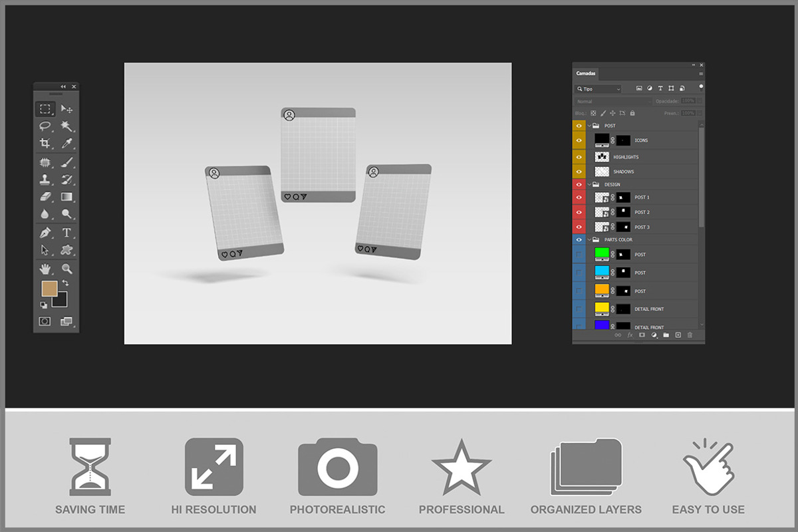Collapse the PARTS COLOR group folder
This screenshot has height=532, width=798.
[x=589, y=239]
